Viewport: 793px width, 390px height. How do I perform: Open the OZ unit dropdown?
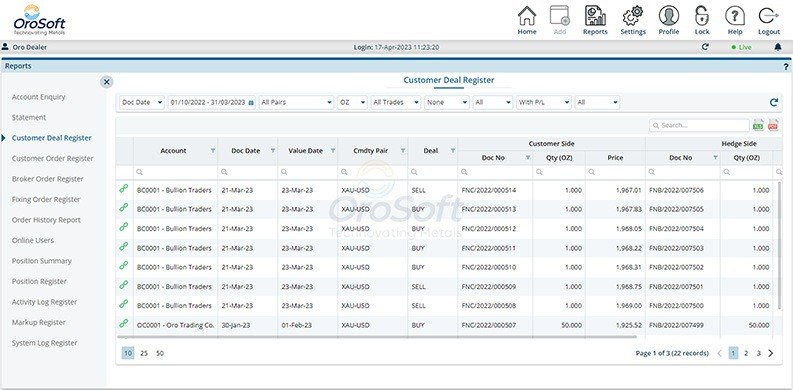click(353, 102)
